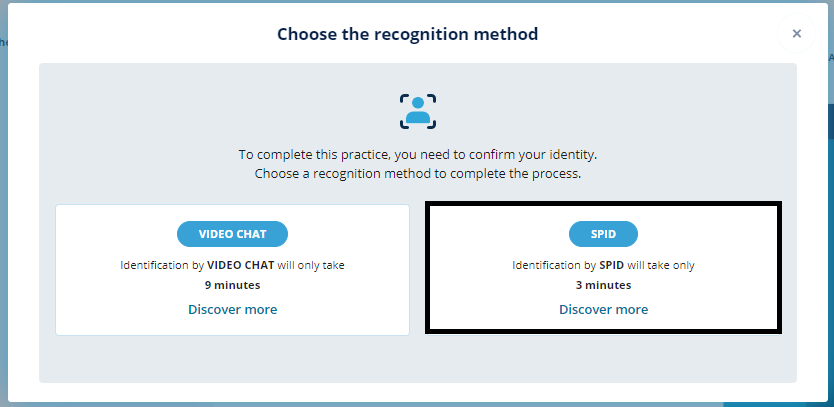
Task: Click "Choose a recognition method to complete" line
Action: 417,173
